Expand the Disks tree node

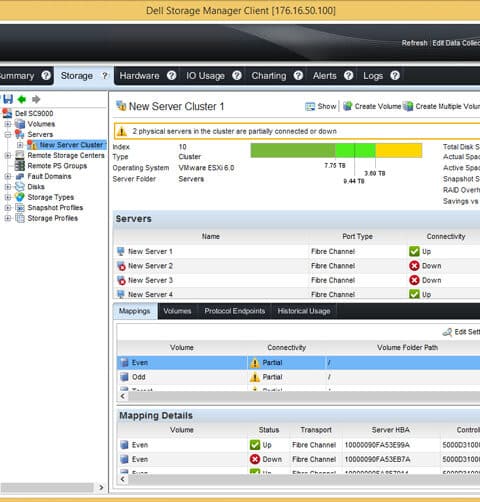click(8, 187)
